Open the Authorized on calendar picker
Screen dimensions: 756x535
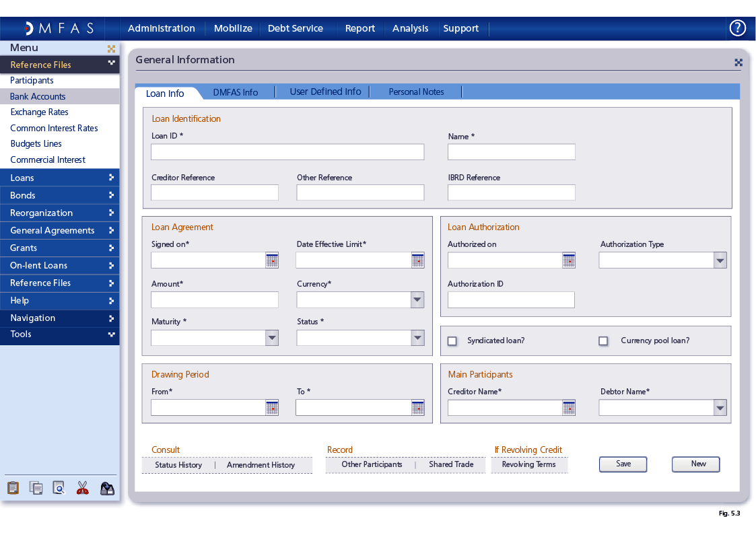pyautogui.click(x=569, y=260)
